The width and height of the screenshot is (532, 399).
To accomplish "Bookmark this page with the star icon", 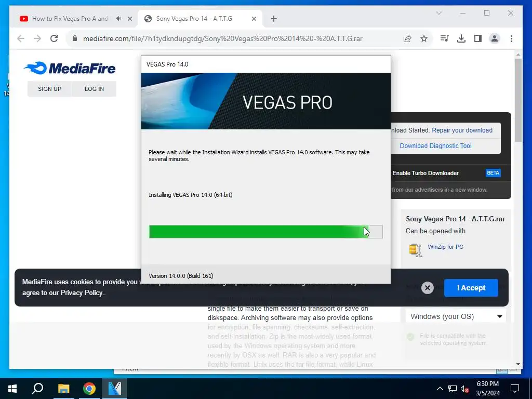I will pos(424,38).
